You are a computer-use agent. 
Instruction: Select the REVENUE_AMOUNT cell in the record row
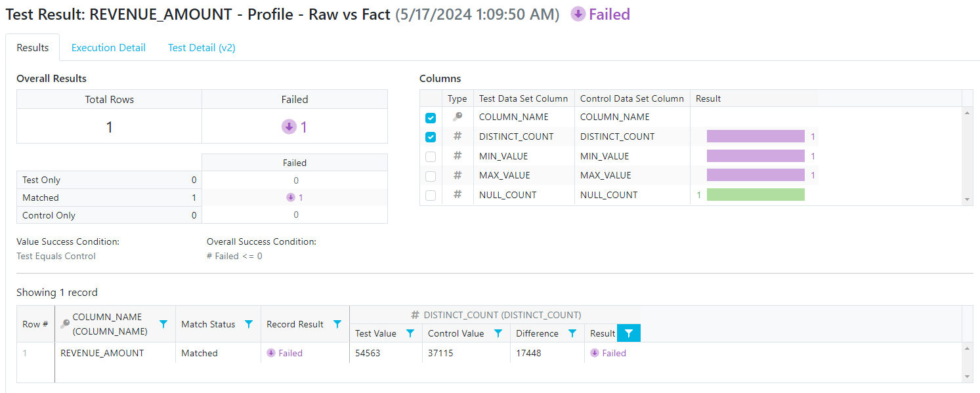click(116, 353)
